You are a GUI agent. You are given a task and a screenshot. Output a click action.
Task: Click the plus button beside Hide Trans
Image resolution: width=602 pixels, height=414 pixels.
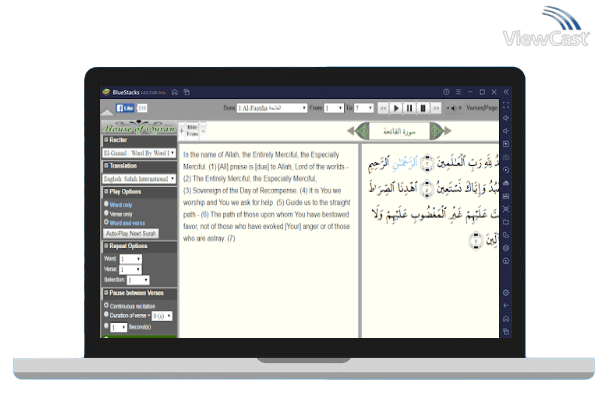pos(182,131)
